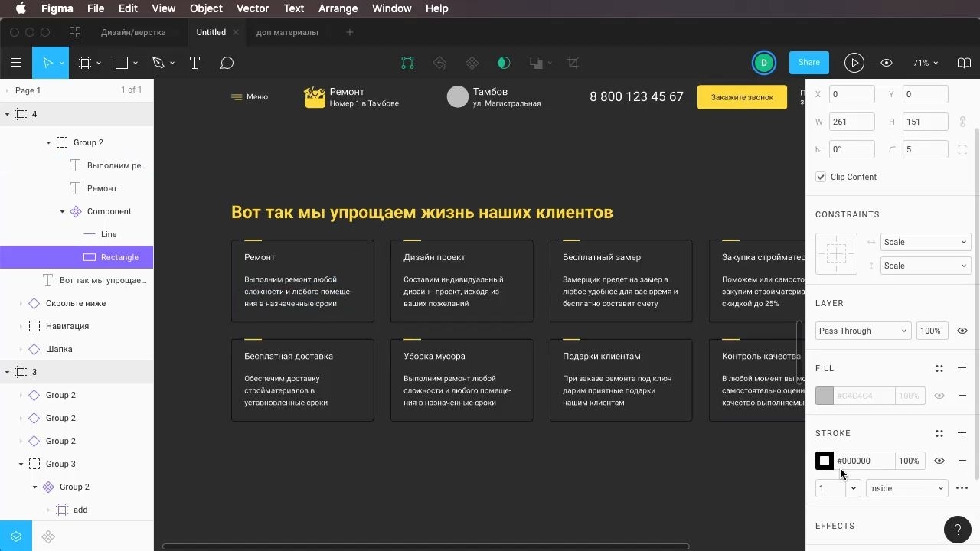Click the Меню link on canvas

250,97
